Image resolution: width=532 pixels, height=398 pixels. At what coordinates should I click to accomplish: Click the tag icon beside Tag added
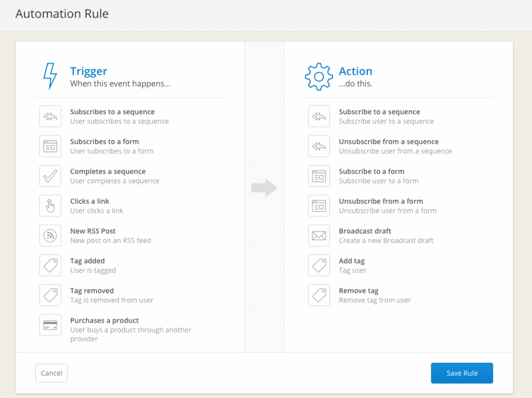[x=50, y=265]
